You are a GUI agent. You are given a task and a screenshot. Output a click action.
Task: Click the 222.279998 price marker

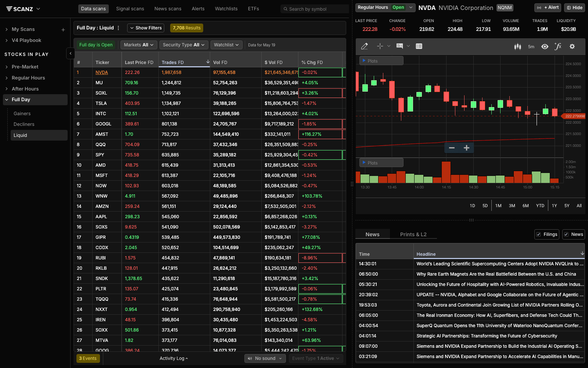[x=574, y=116]
